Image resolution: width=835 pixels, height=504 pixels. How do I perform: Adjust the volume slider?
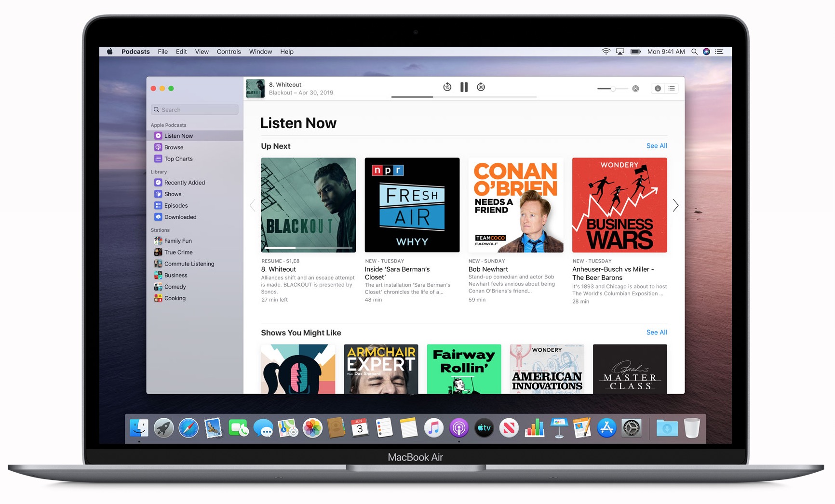coord(612,89)
